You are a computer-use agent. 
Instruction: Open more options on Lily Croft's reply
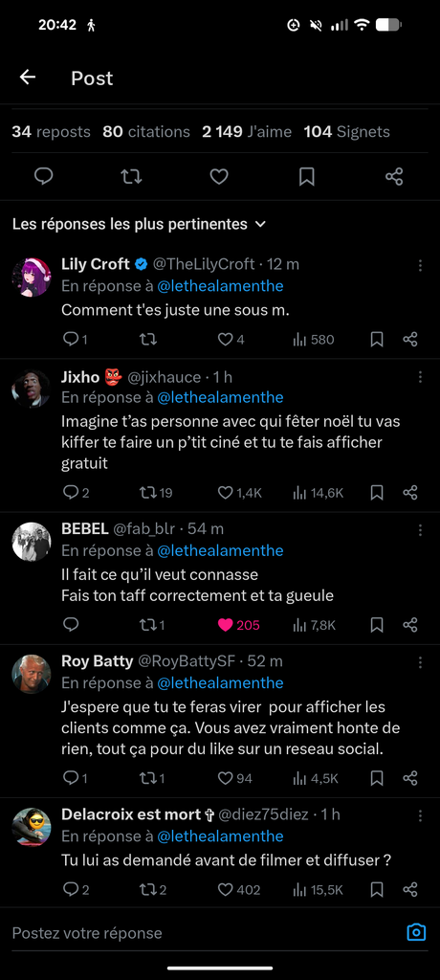(421, 266)
